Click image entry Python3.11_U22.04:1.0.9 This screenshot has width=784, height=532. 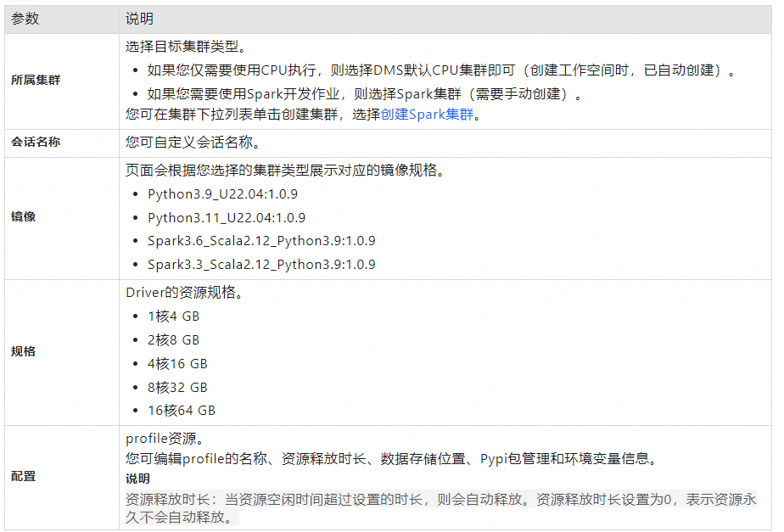pyautogui.click(x=227, y=218)
